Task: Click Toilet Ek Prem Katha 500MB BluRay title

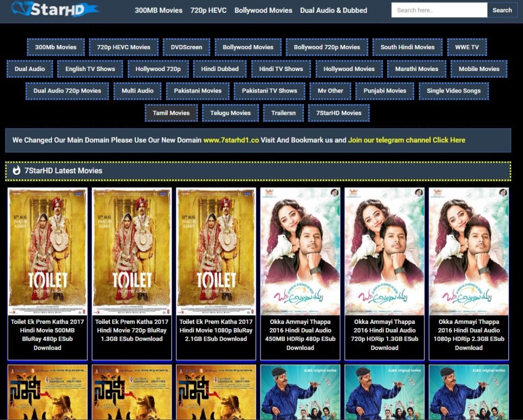Action: click(x=47, y=335)
